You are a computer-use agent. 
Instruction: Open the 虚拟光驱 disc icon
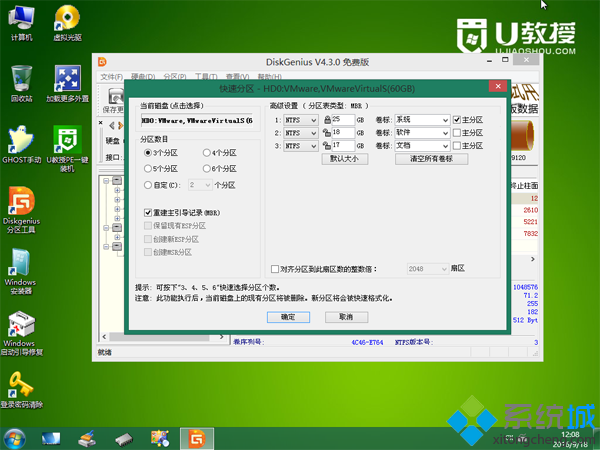(x=67, y=20)
